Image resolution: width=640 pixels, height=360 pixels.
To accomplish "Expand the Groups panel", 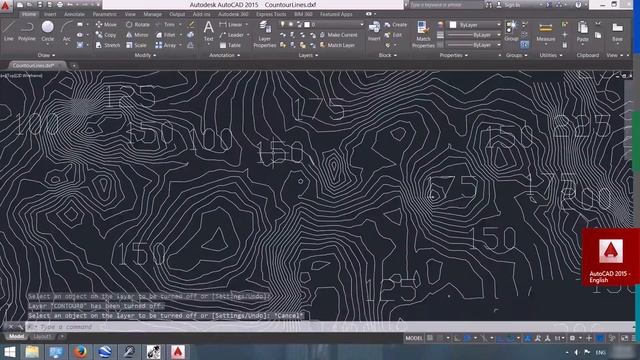I will click(517, 55).
